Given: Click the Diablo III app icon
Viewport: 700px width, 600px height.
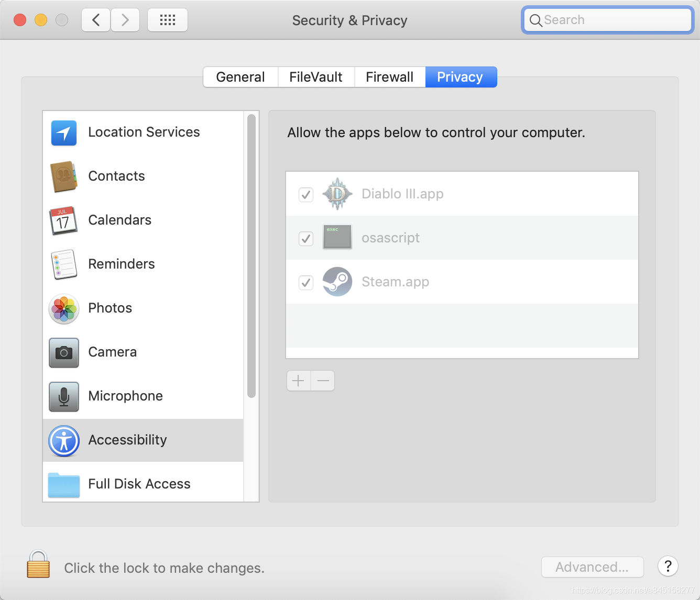Looking at the screenshot, I should (337, 194).
